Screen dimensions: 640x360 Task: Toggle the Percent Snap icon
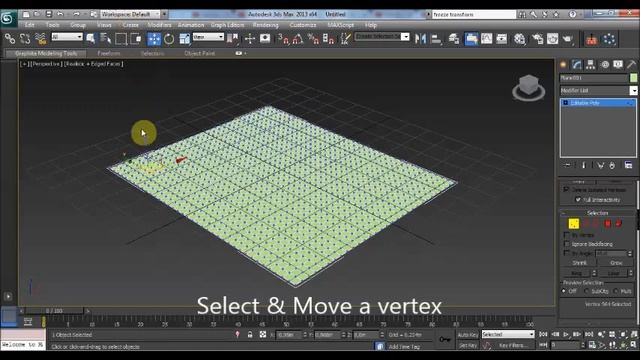click(x=313, y=39)
